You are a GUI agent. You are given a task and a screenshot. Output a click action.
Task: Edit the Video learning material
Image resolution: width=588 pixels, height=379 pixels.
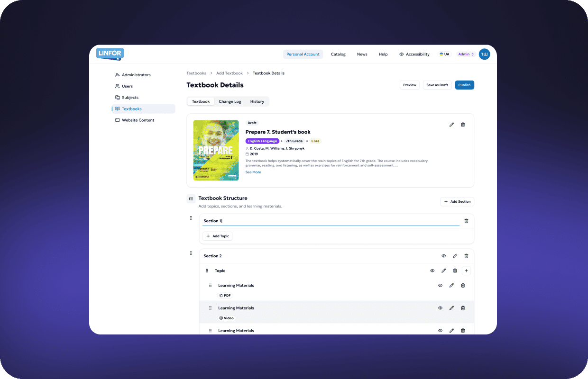[x=451, y=308]
